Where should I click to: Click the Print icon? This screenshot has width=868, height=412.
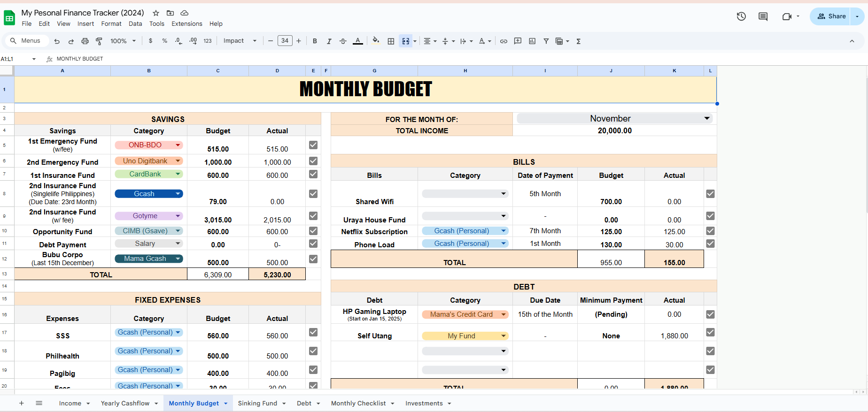click(x=85, y=41)
